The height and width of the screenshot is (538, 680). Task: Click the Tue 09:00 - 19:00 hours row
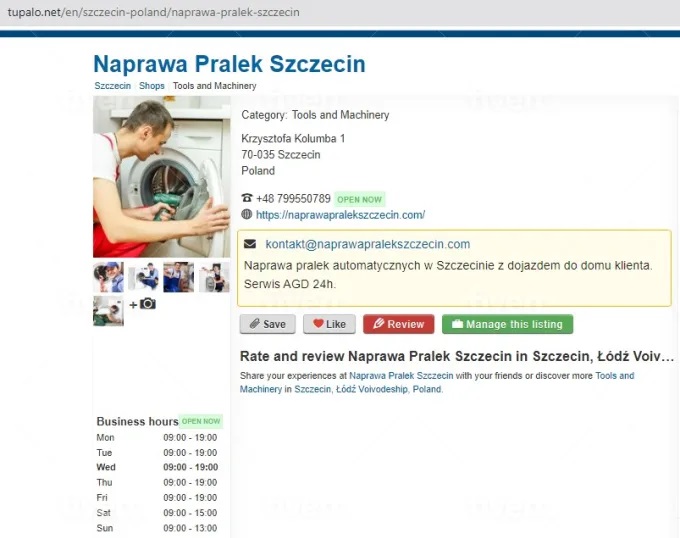[x=157, y=453]
